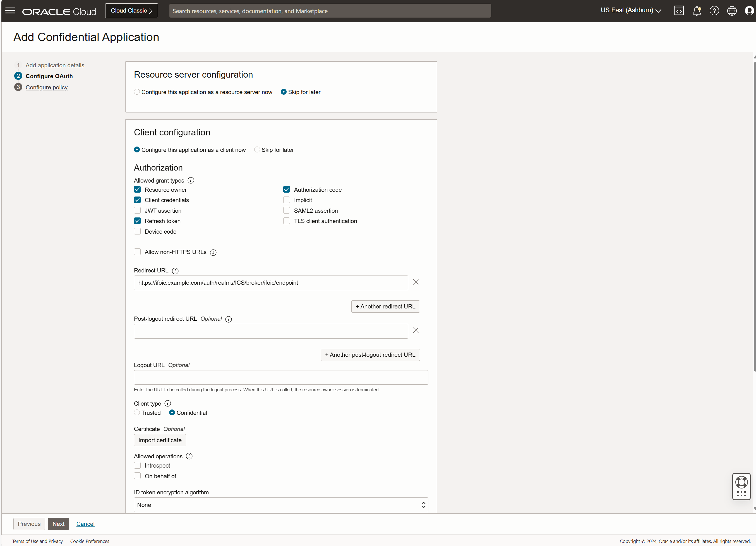Click the Next button
This screenshot has height=546, width=756.
coord(58,524)
